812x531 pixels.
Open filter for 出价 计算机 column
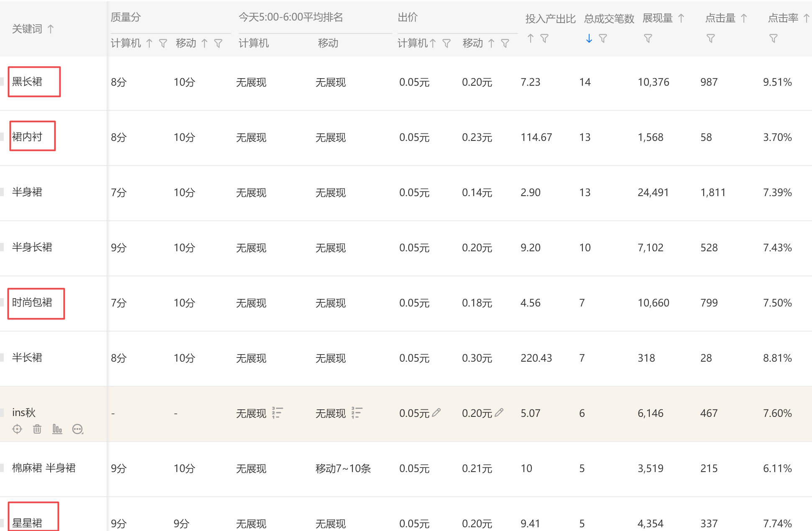pos(447,43)
